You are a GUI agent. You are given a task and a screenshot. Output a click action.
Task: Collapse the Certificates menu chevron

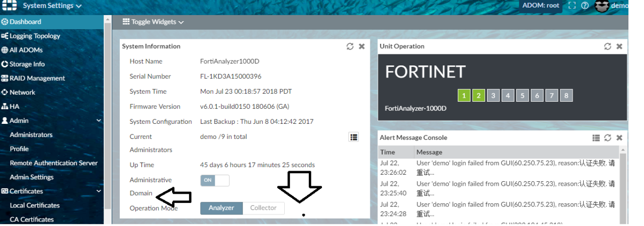pos(99,191)
